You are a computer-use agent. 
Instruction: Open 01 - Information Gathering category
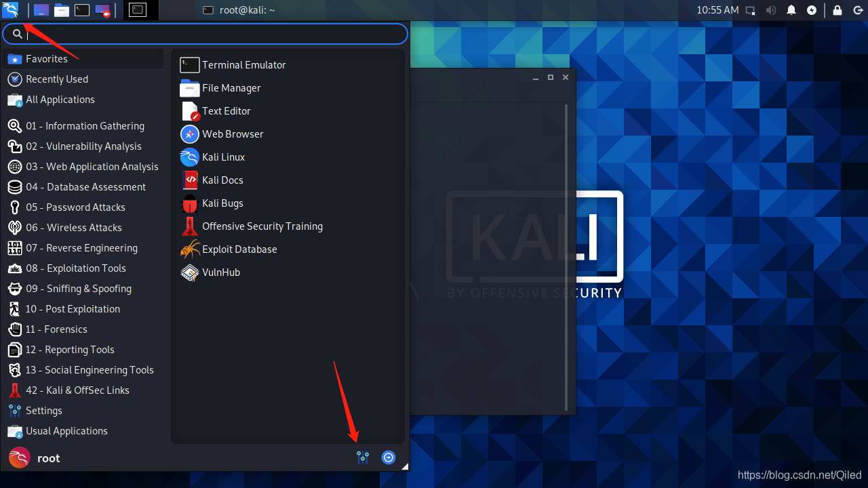coord(83,126)
